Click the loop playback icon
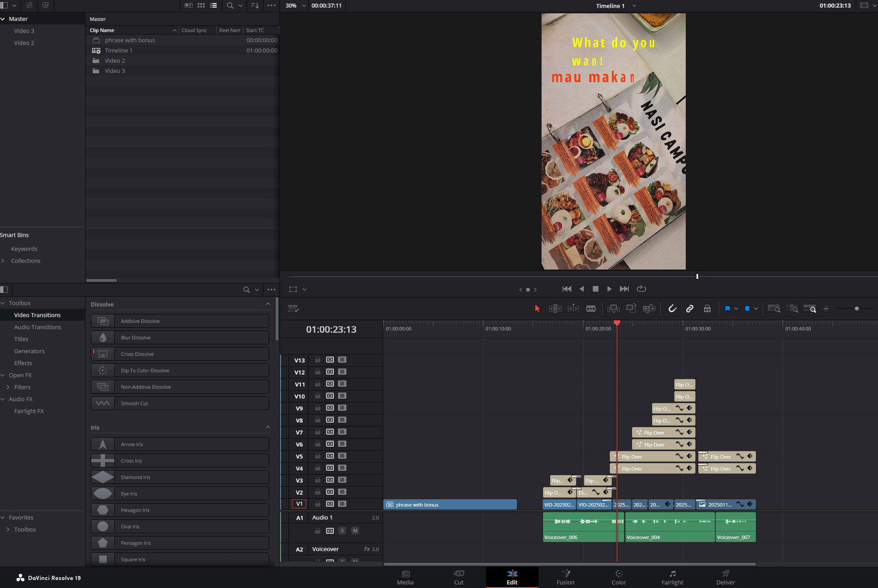The width and height of the screenshot is (878, 588). (641, 289)
